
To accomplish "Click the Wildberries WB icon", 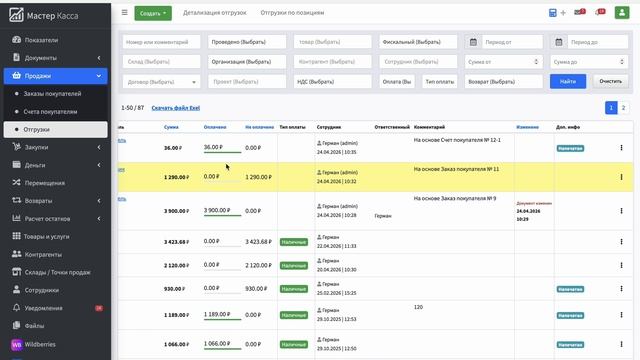I will [16, 344].
